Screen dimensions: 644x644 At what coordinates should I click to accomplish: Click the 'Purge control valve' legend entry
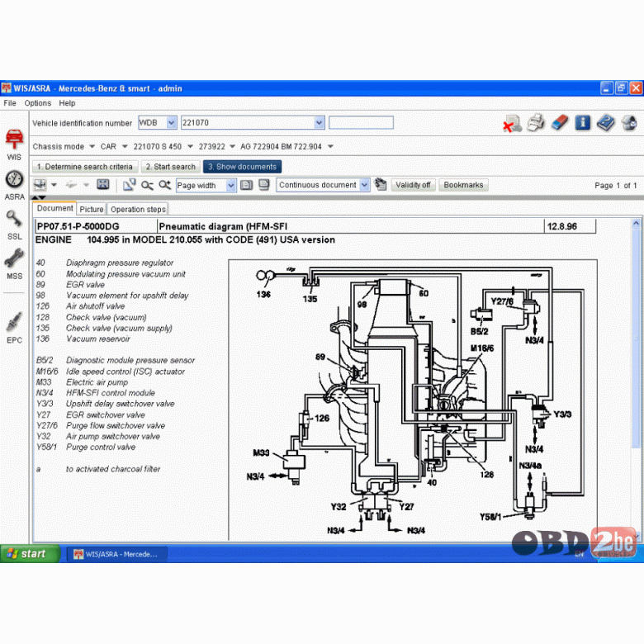tap(101, 447)
